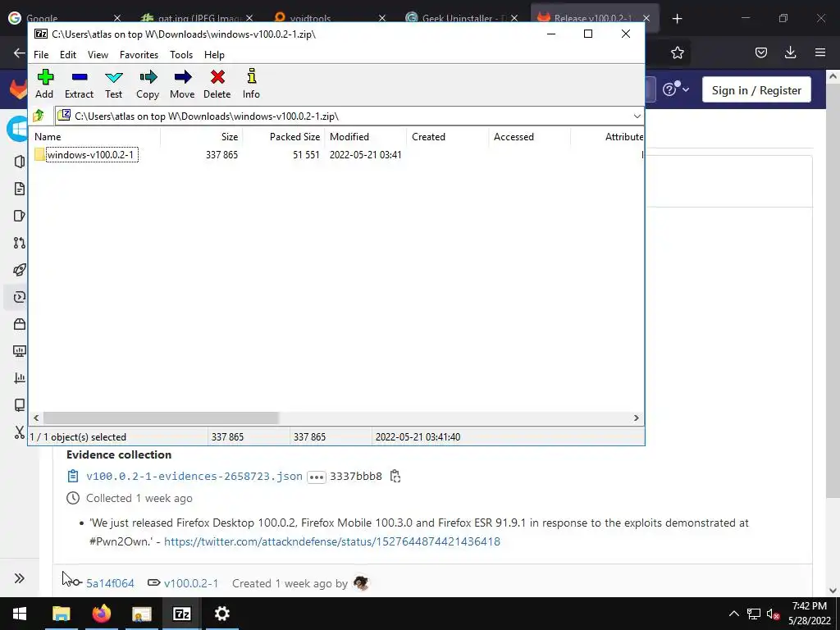The image size is (840, 630).
Task: Open the Edit menu
Action: tap(68, 55)
